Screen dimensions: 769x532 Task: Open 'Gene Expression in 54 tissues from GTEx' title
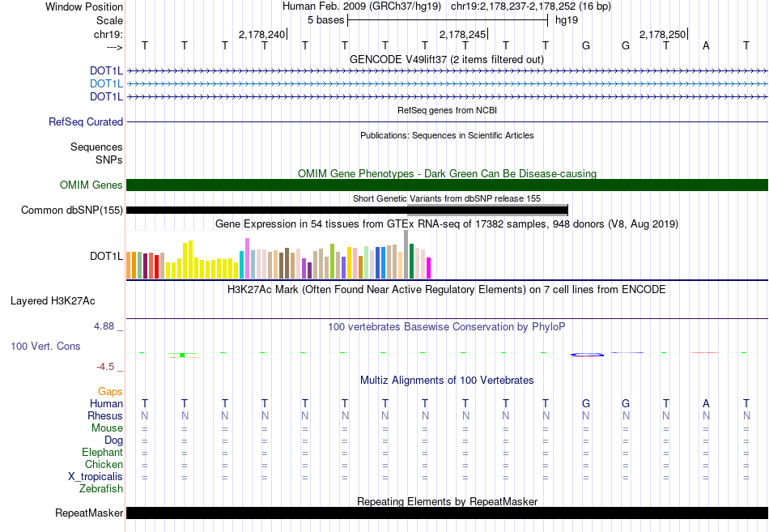pos(447,223)
